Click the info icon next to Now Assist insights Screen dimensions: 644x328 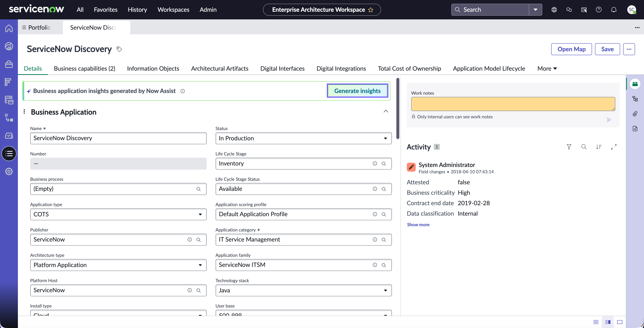point(182,91)
